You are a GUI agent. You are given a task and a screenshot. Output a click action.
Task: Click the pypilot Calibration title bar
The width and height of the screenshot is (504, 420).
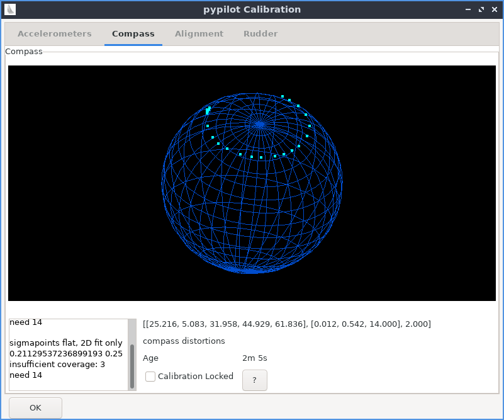click(x=252, y=9)
